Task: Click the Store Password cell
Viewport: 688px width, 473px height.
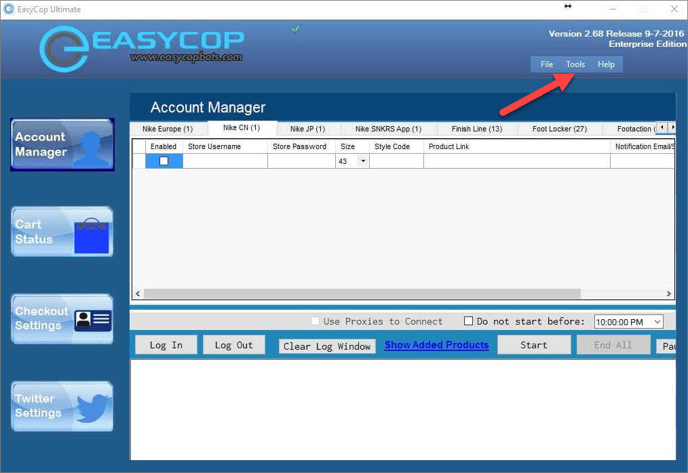Action: (x=301, y=161)
